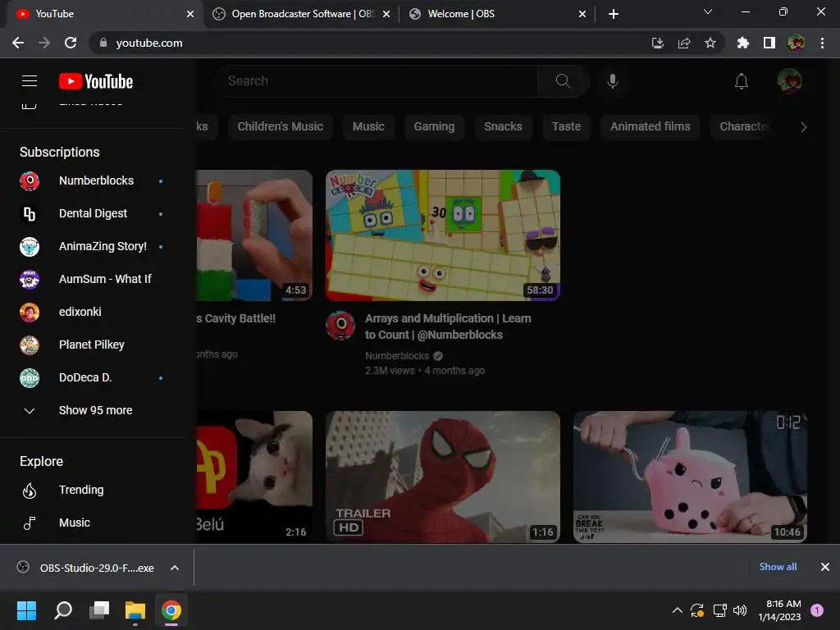Go back using browser back arrow
The image size is (840, 630).
click(x=18, y=43)
